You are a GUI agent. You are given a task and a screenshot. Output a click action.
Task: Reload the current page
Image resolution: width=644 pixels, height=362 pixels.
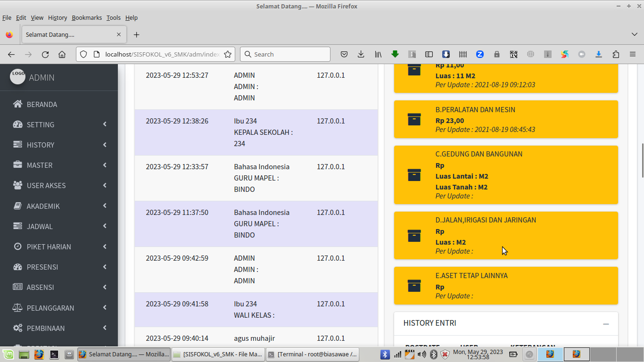(x=45, y=54)
